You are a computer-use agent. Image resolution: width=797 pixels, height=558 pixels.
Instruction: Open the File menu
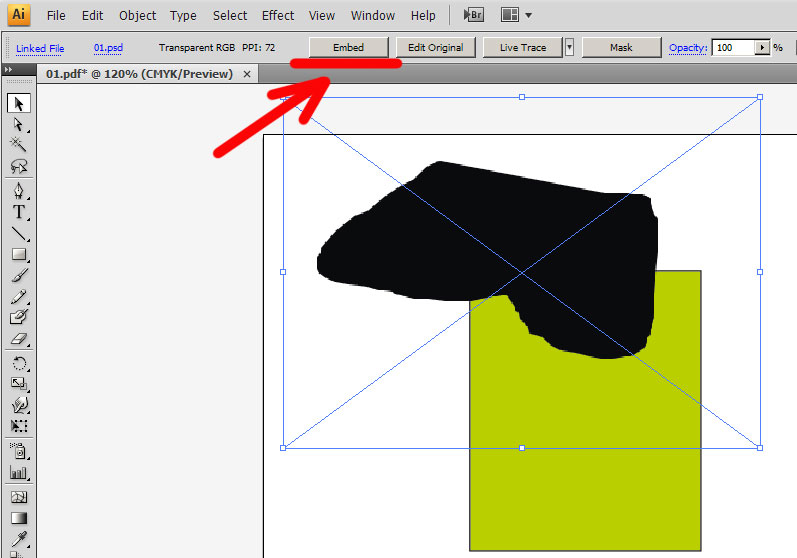point(56,16)
